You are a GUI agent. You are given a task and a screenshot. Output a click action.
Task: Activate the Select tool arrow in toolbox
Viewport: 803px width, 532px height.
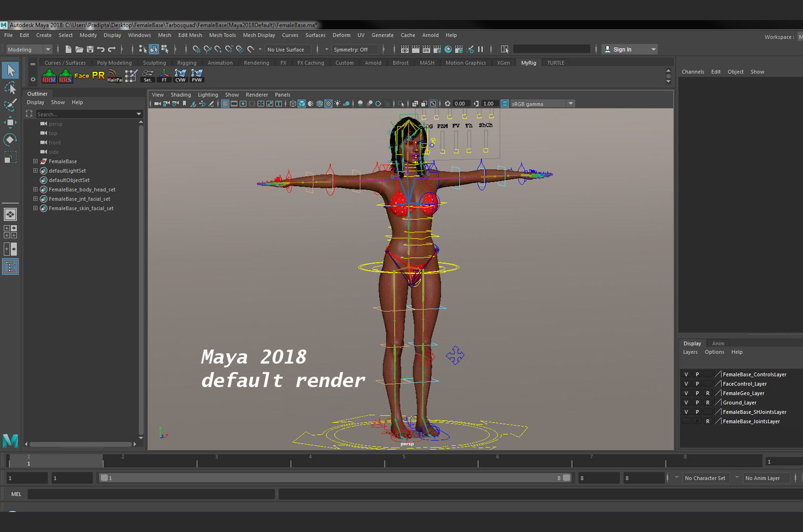click(11, 71)
